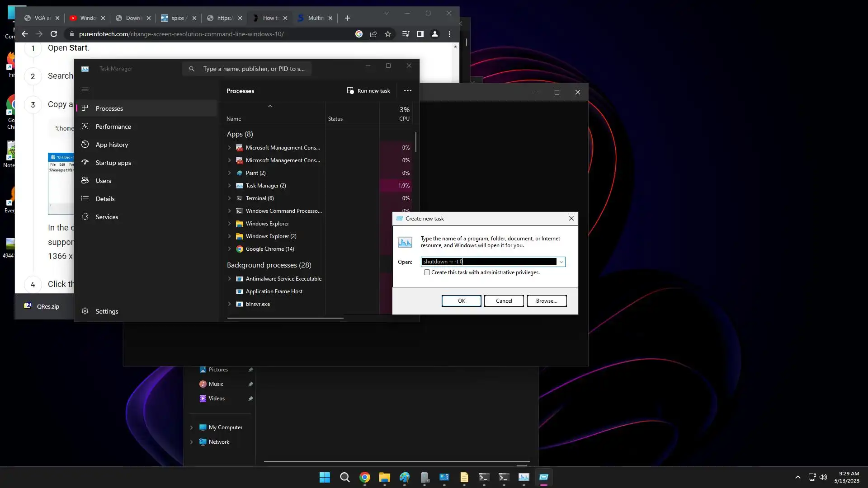Click the processes list vertical scrollbar
The width and height of the screenshot is (868, 488).
tap(415, 142)
